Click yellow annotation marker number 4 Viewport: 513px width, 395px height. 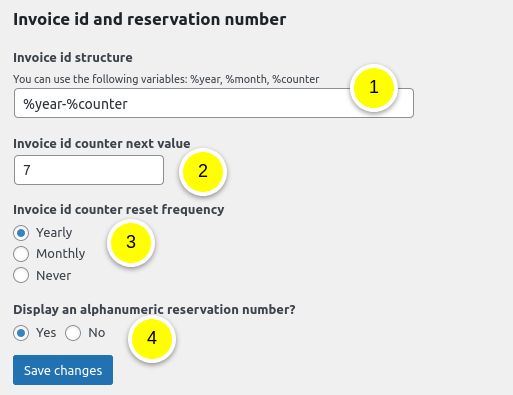(x=152, y=338)
